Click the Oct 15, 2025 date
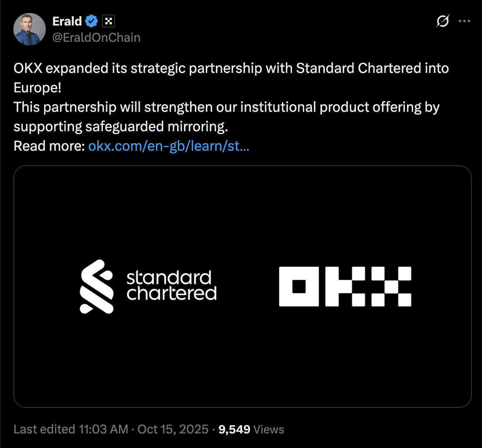 [x=173, y=429]
